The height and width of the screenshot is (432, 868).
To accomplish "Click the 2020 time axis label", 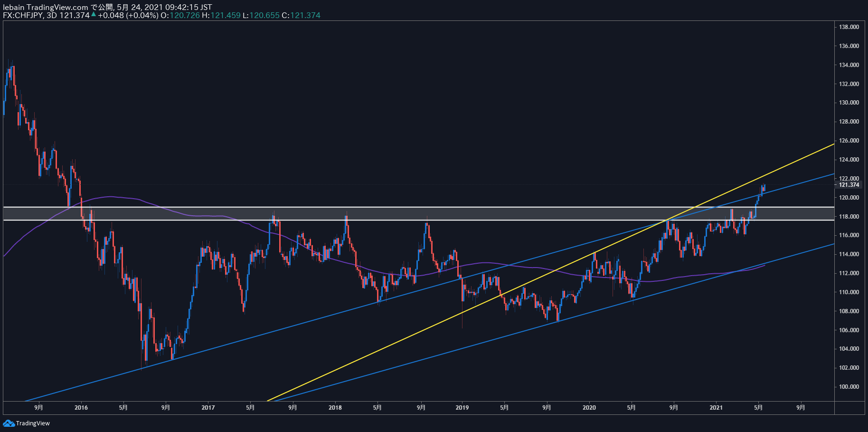I will click(589, 408).
